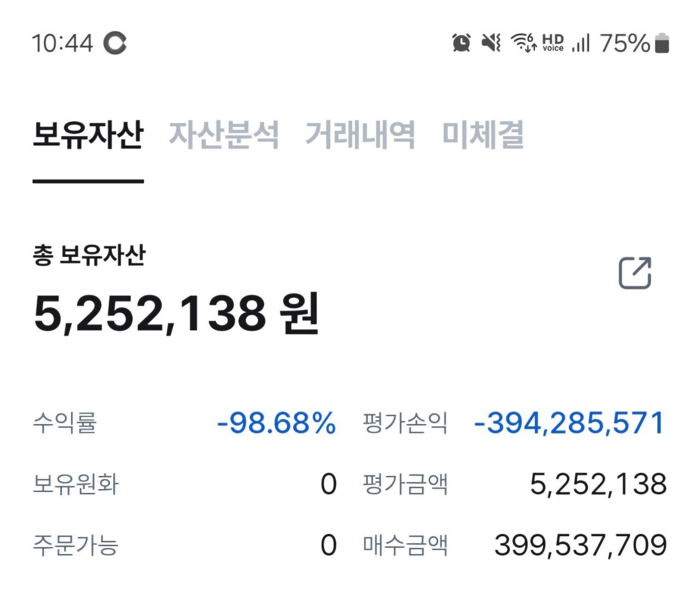
Task: Tap the cellular signal bars icon
Action: coord(581,43)
